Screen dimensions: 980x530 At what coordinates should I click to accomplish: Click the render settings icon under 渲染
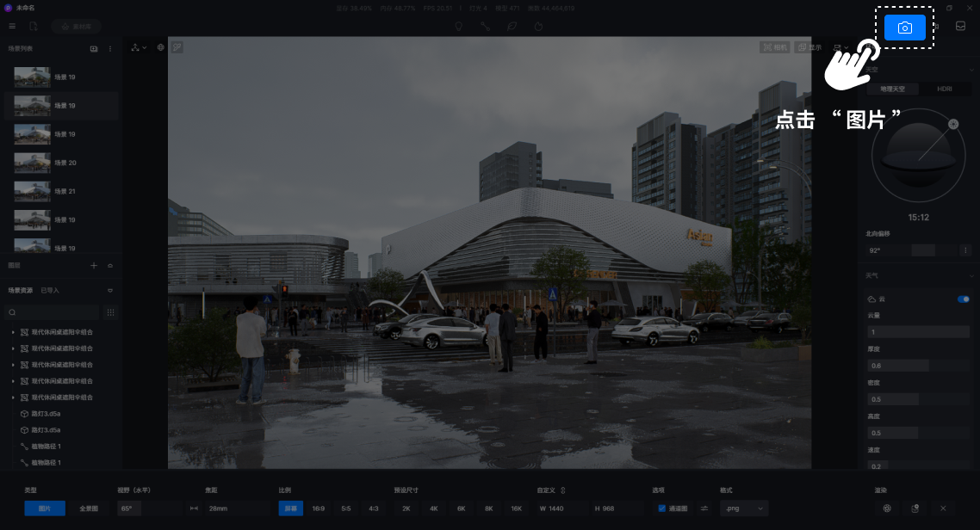886,508
